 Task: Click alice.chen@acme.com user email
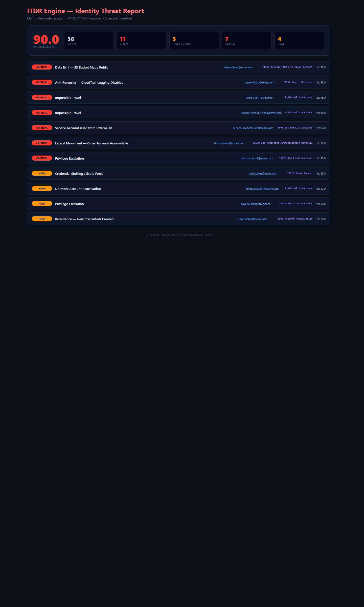point(260,98)
